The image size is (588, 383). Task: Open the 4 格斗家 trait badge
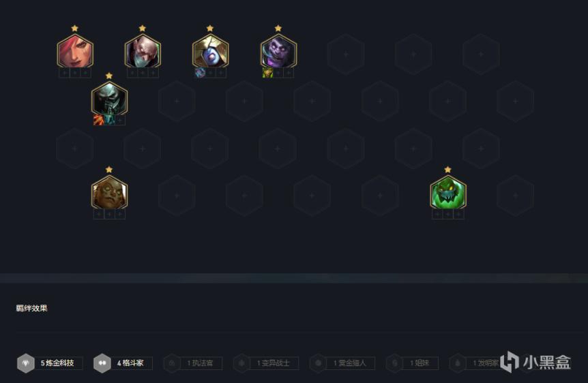(x=123, y=363)
